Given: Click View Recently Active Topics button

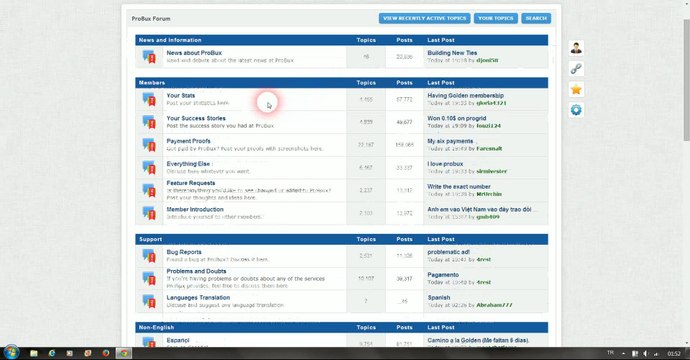Looking at the screenshot, I should [x=425, y=18].
